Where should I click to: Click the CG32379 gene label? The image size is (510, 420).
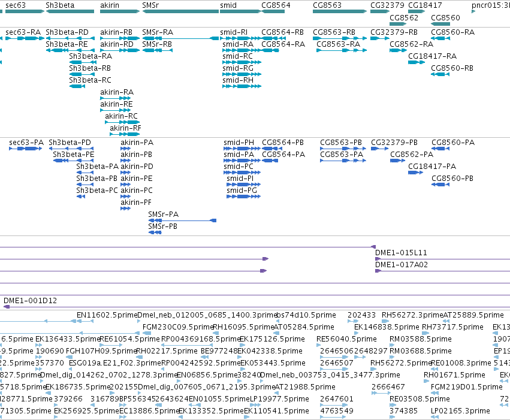pyautogui.click(x=387, y=5)
